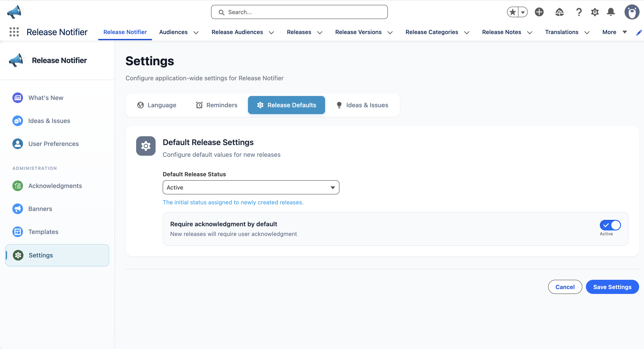Open the global actions plus icon
This screenshot has width=644, height=349.
pyautogui.click(x=539, y=12)
